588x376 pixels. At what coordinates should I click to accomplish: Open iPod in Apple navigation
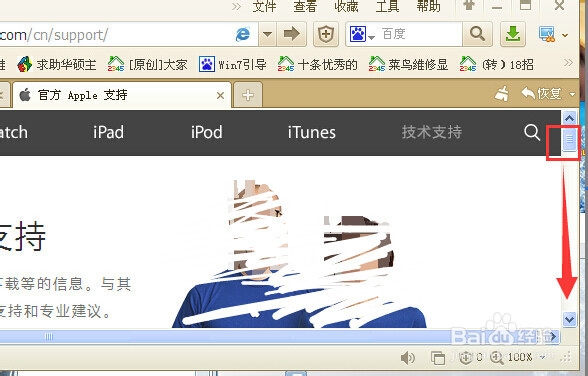pyautogui.click(x=207, y=132)
